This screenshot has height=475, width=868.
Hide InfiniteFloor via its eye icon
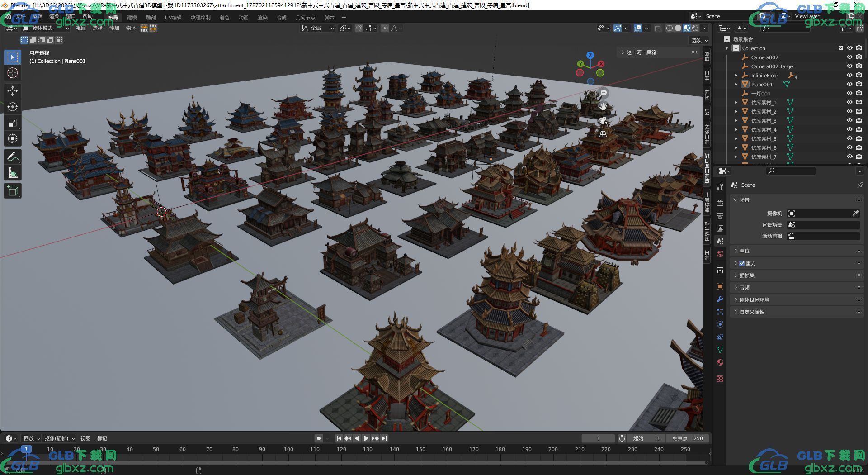(849, 76)
